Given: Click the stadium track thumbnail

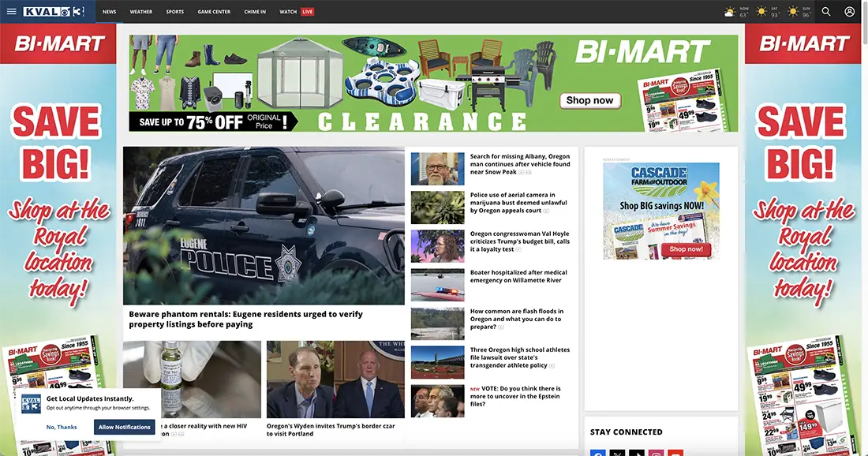Looking at the screenshot, I should click(x=437, y=362).
